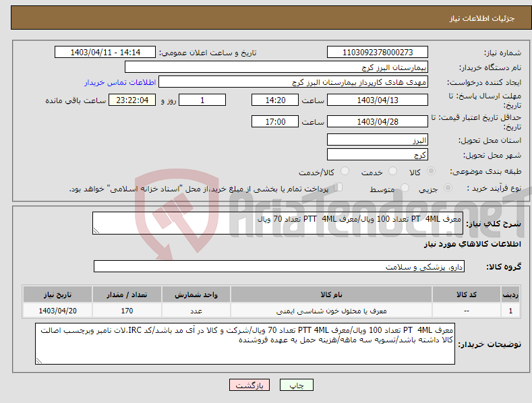
Task: Click the announcement date field 1403/04/11 - 14:14
Action: 105,53
